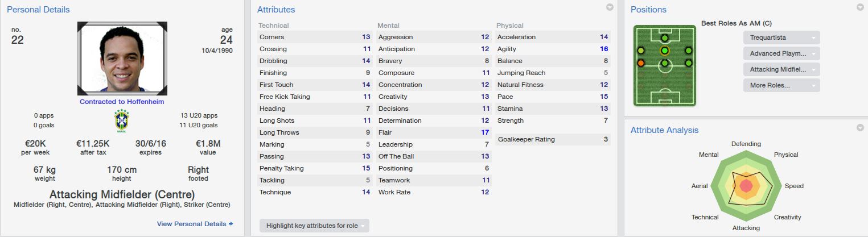The width and height of the screenshot is (868, 237).
Task: Follow the View Personal Details link
Action: (195, 224)
